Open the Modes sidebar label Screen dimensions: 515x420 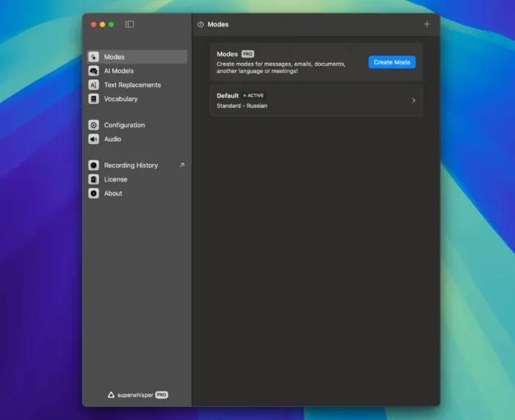[114, 57]
